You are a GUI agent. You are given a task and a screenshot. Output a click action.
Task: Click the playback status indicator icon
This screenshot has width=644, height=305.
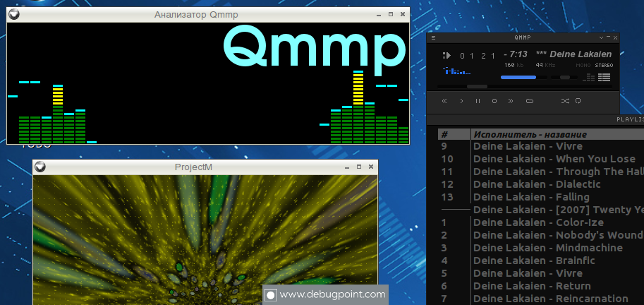[447, 56]
